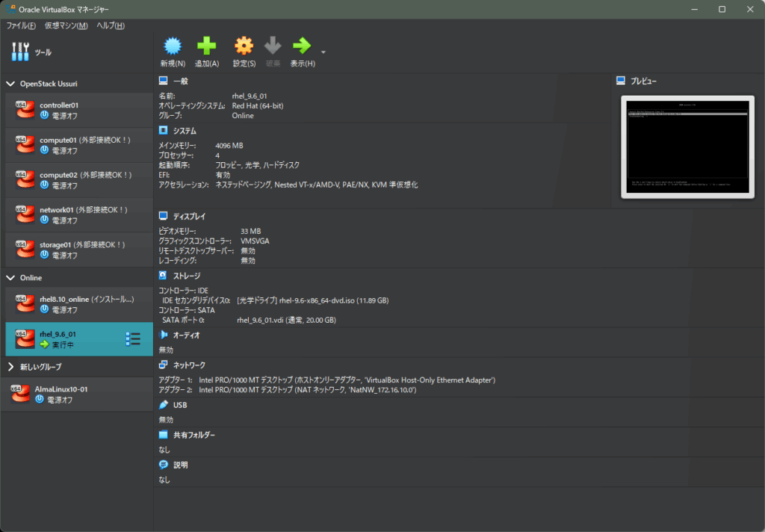Open 設定(S) settings gear icon
The image size is (765, 532).
tap(244, 46)
